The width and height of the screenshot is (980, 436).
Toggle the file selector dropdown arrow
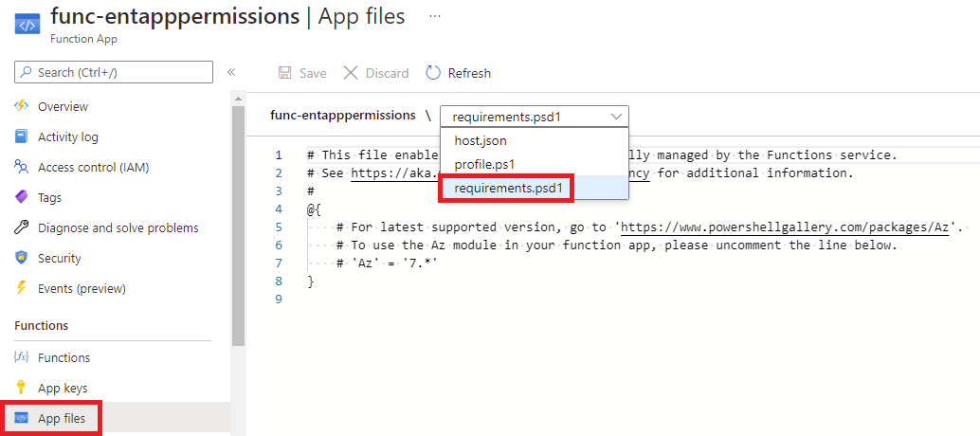coord(616,117)
